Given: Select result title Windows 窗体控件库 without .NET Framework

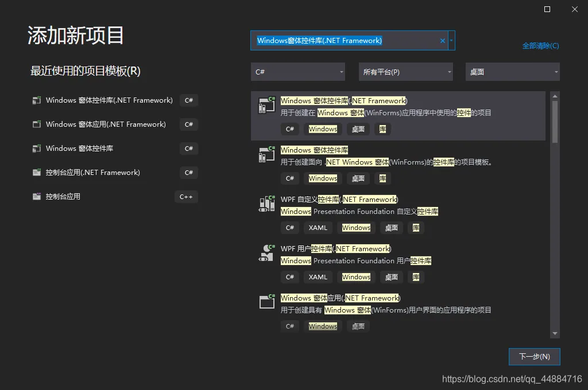Looking at the screenshot, I should tap(314, 150).
